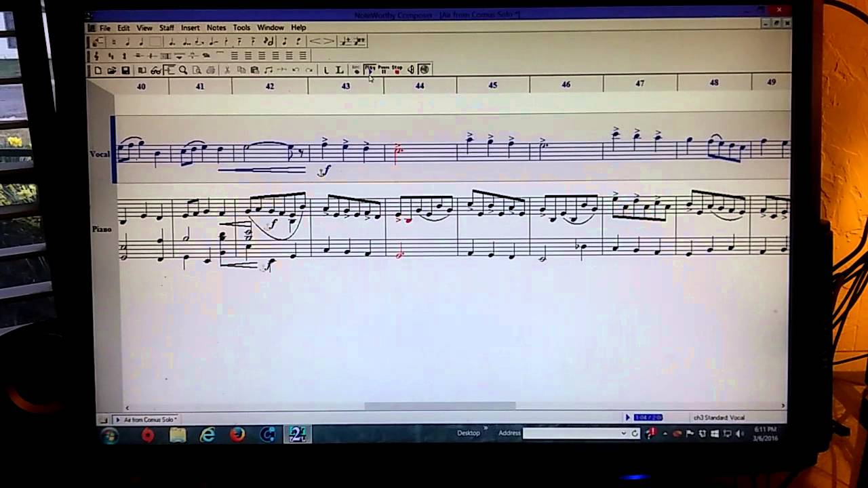Click the red highlighted note in Vocal staff
Viewport: 868px width, 488px height.
pos(399,152)
